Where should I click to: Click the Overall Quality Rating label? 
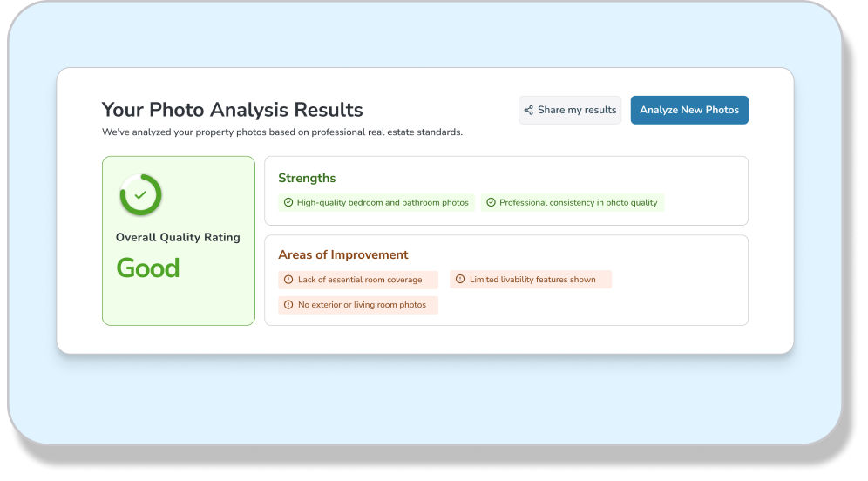178,237
